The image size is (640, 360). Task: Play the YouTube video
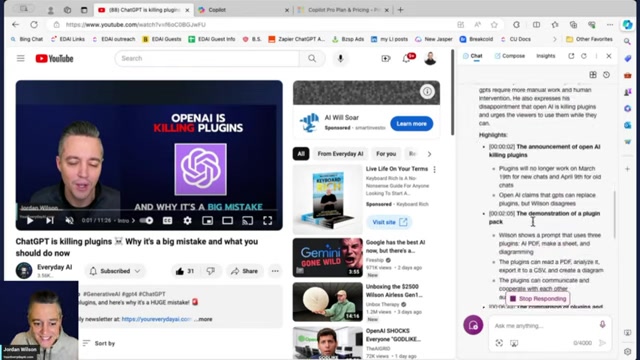point(30,220)
